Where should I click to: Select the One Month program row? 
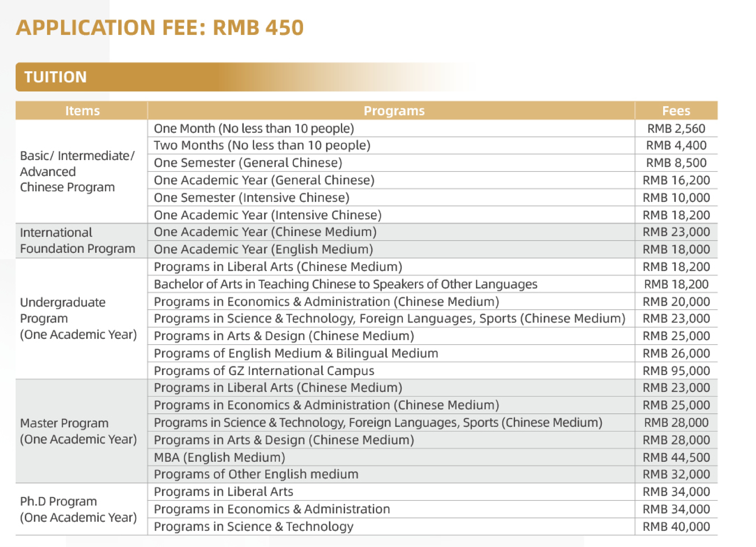(254, 128)
